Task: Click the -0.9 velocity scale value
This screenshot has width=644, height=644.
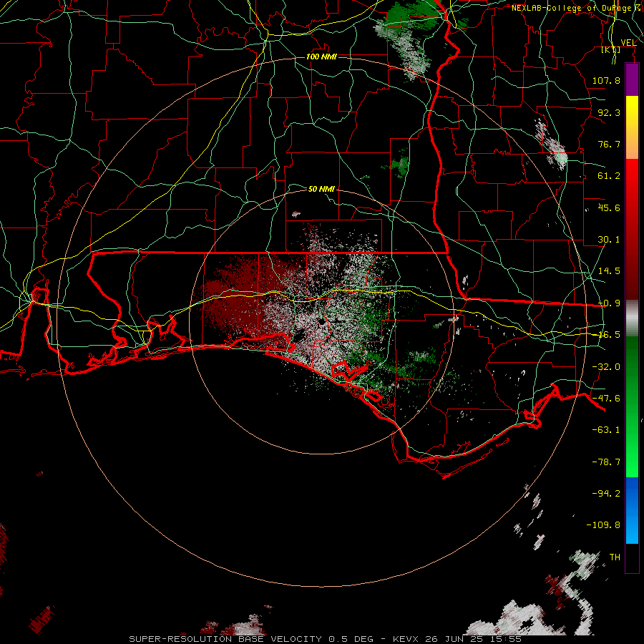Action: pos(609,303)
